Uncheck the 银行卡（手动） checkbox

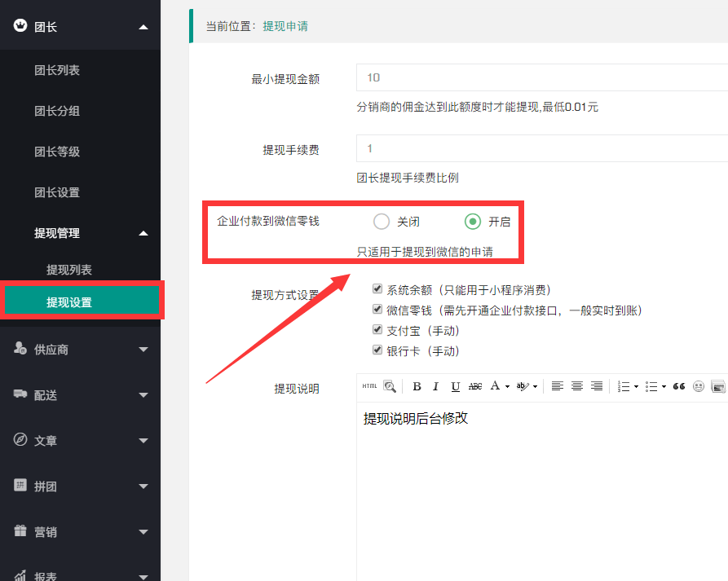coord(377,350)
